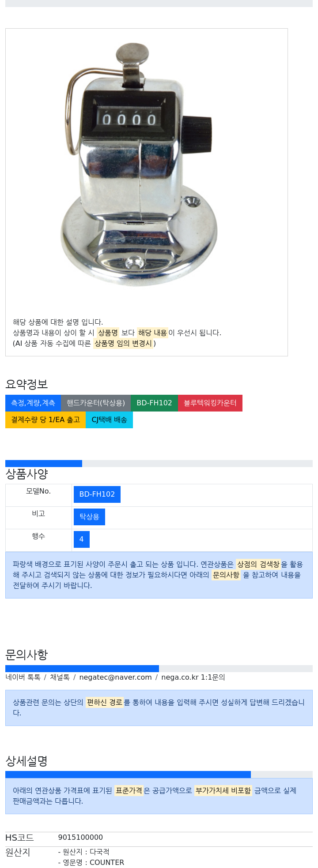
Task: Select the blue BD-FH102 model number value
Action: click(97, 494)
